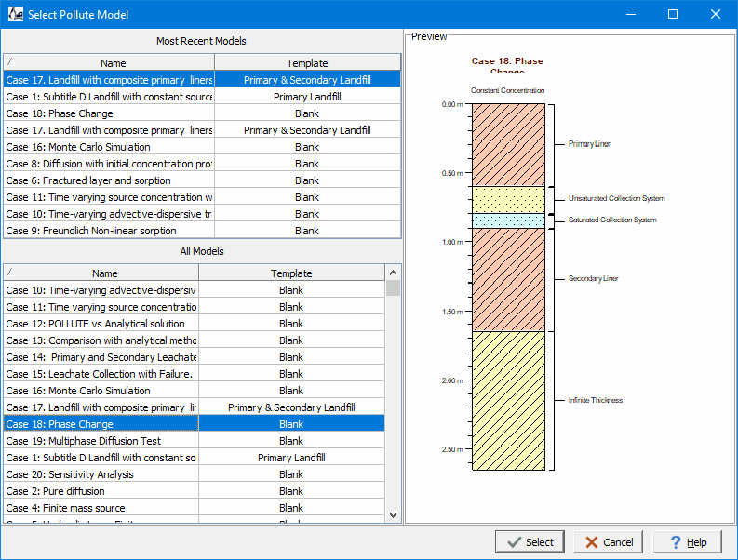This screenshot has width=738, height=560.
Task: Click the sort indicator in All Models header
Action: tap(10, 273)
